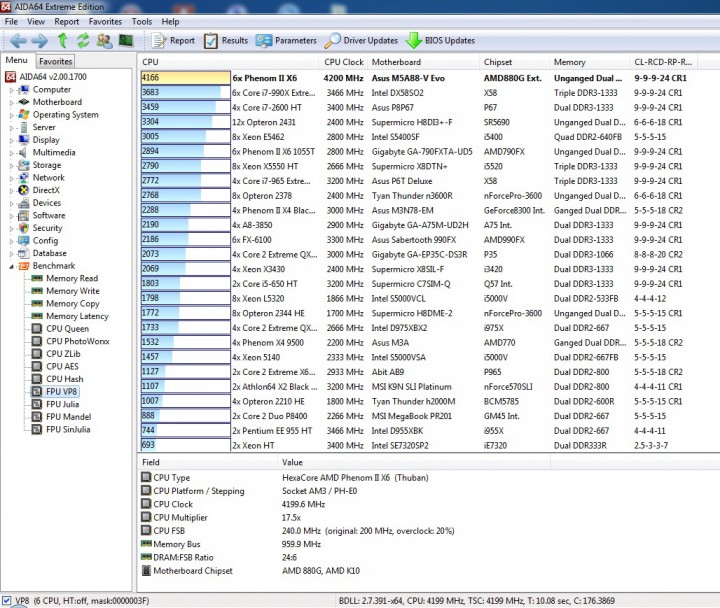Image resolution: width=720 pixels, height=608 pixels.
Task: Open the File menu
Action: [x=11, y=22]
